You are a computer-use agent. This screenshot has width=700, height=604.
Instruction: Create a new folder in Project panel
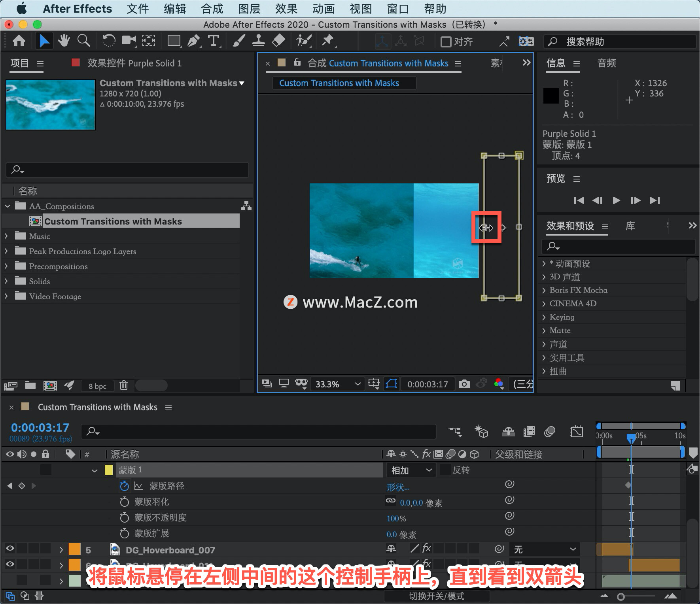(30, 385)
